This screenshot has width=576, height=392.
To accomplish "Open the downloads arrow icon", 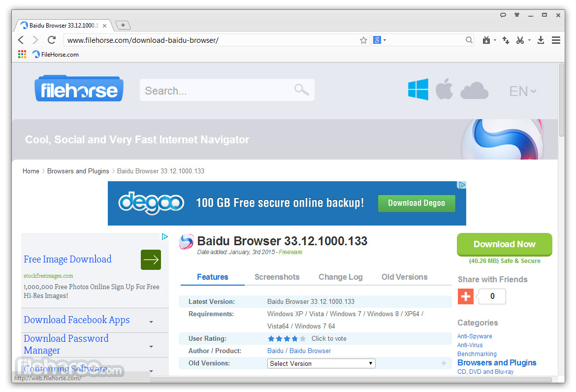I will [x=541, y=40].
